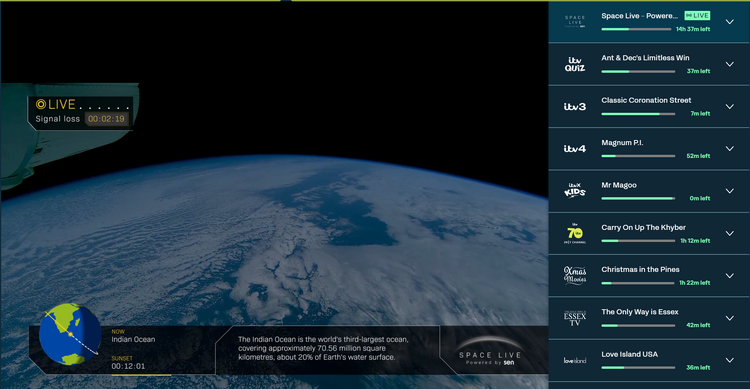Click the '37m left' remaining time
This screenshot has height=389, width=750.
click(698, 71)
